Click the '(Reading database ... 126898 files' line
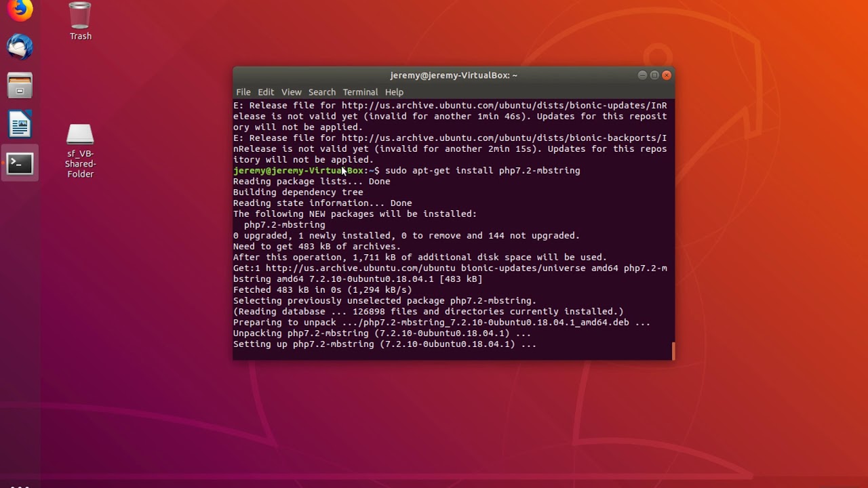Image resolution: width=868 pixels, height=488 pixels. coord(429,312)
